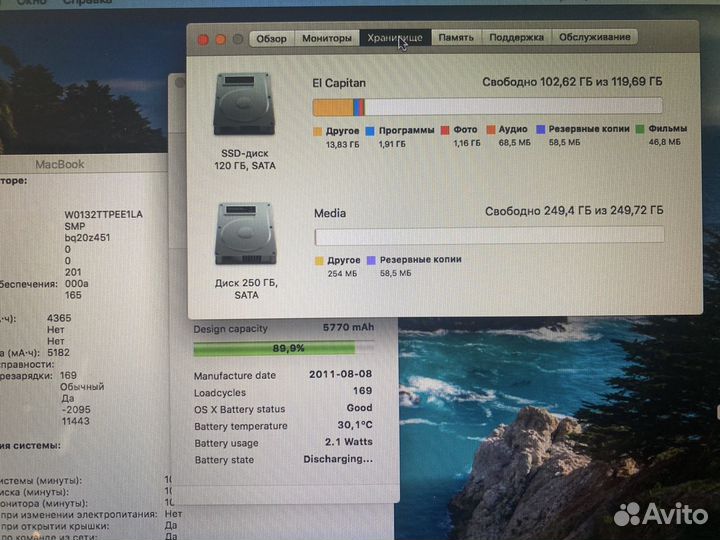Click the 89,9% battery capacity bar
Screen dimensions: 720x540
click(x=283, y=349)
